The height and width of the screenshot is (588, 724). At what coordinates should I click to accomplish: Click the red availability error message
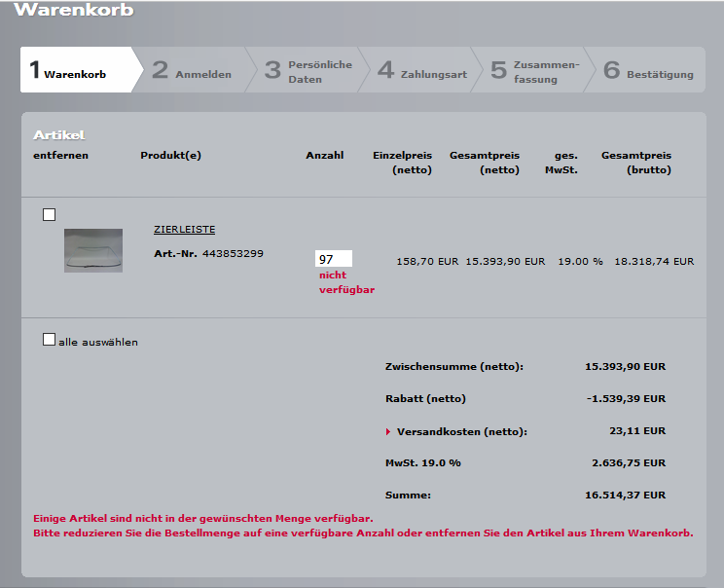(x=363, y=526)
